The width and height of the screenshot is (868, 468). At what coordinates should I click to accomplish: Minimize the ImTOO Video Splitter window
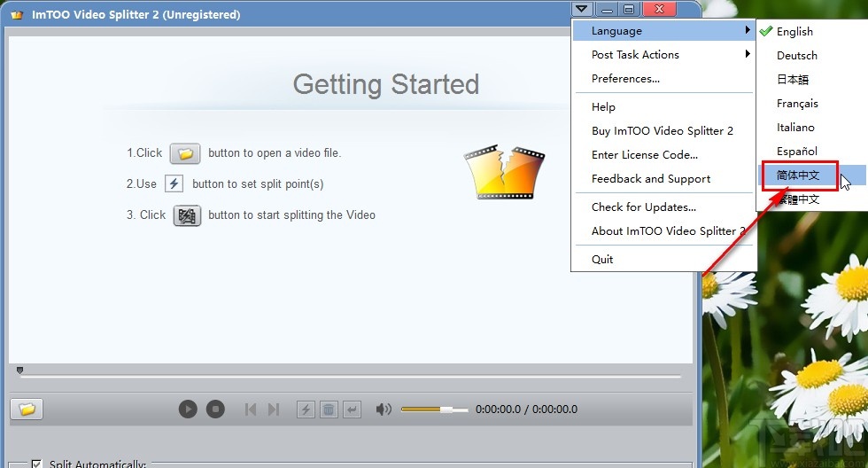click(x=608, y=9)
